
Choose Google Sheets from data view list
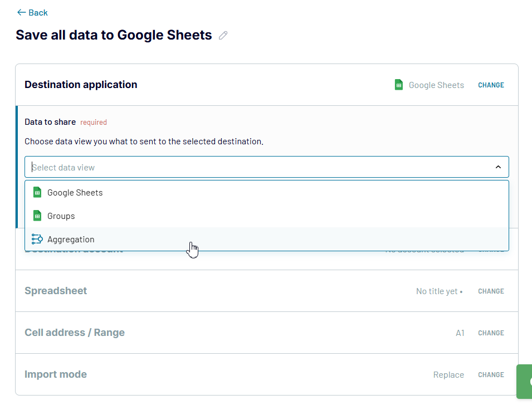75,193
